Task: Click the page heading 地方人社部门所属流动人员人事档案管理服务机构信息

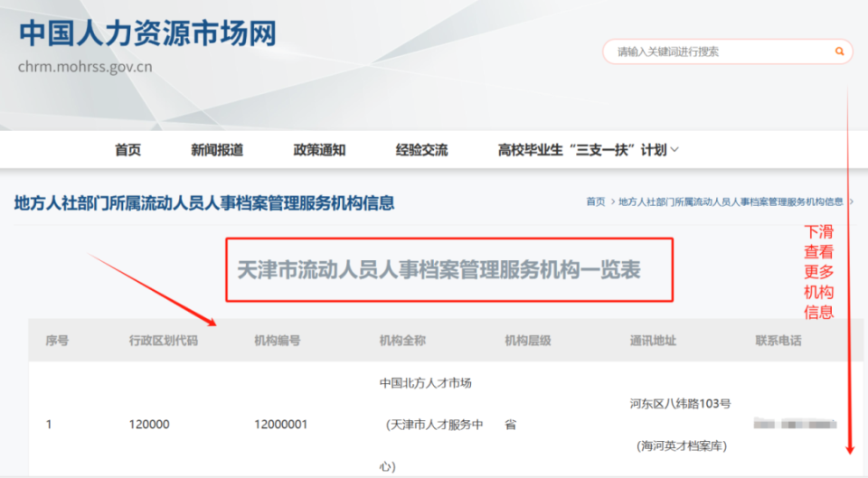Action: 204,203
